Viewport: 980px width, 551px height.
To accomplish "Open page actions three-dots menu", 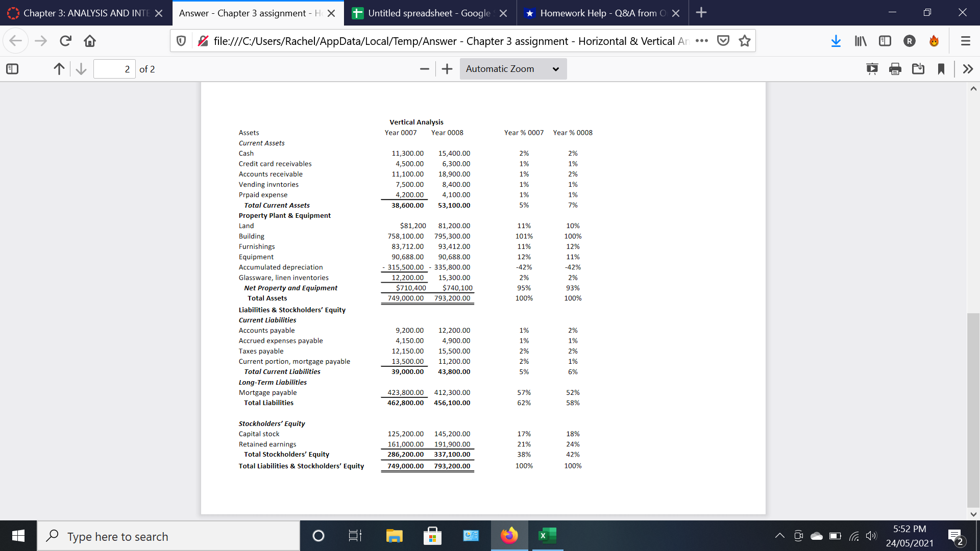I will 702,41.
